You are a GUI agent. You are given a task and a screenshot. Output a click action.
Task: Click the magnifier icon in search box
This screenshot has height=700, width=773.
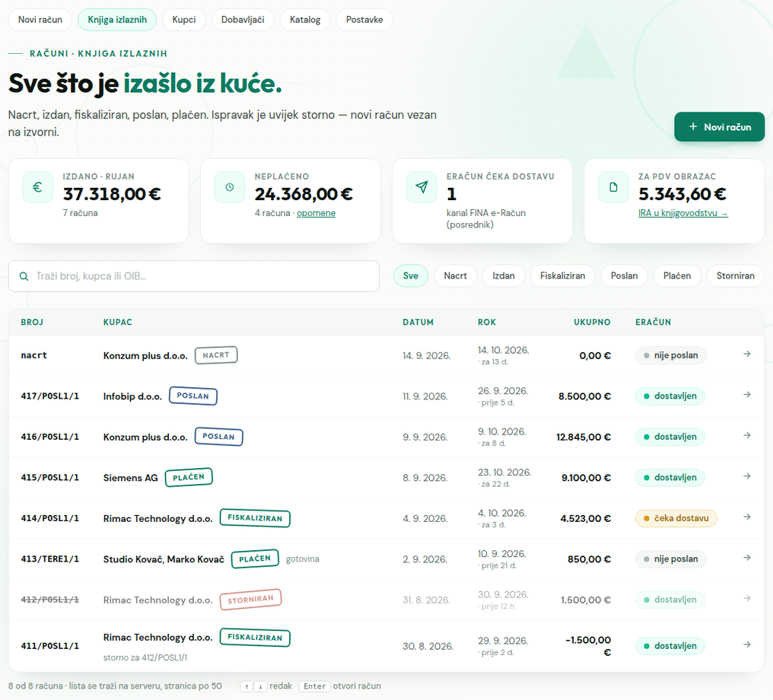(24, 276)
